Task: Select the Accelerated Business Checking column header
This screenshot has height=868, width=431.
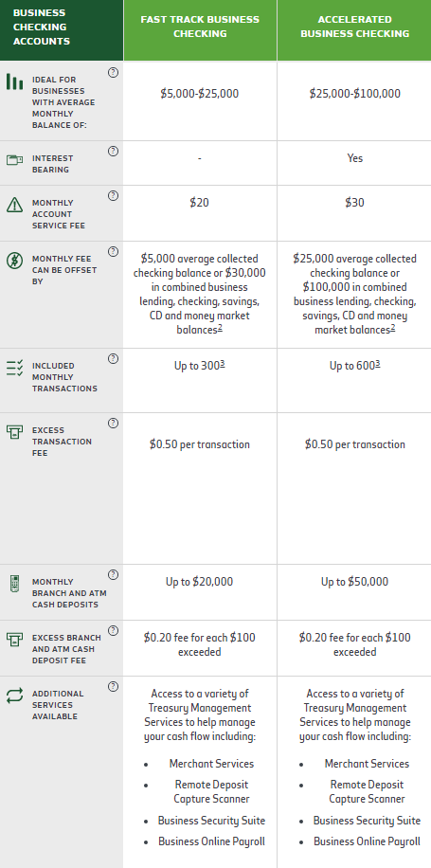Action: pyautogui.click(x=354, y=27)
